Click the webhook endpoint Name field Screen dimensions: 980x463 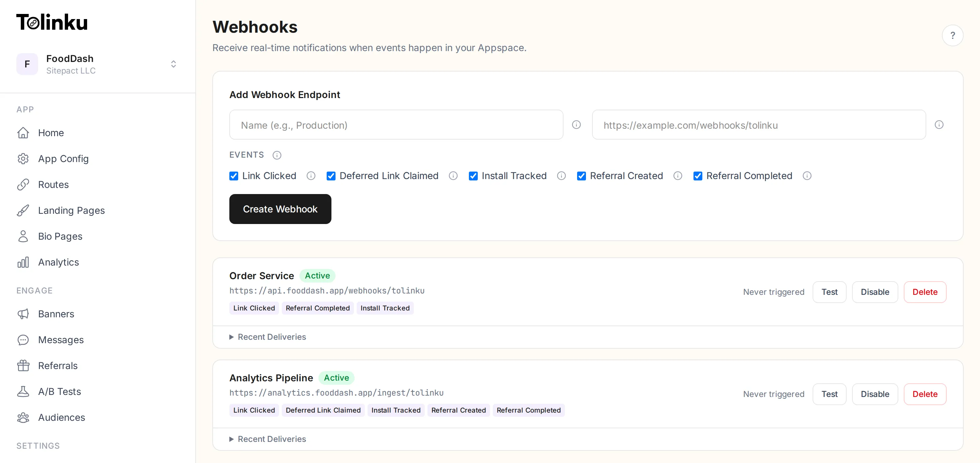click(396, 125)
